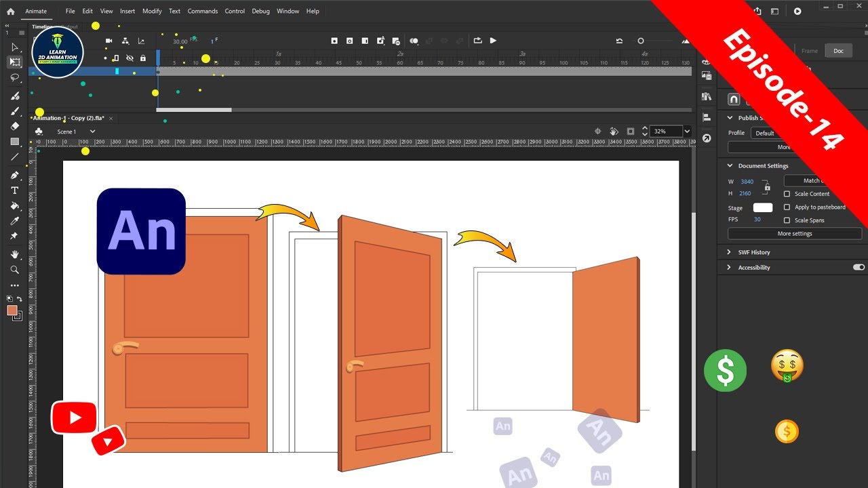Click the Insert Frame timeline button
Viewport: 868px width, 488px height.
[365, 41]
